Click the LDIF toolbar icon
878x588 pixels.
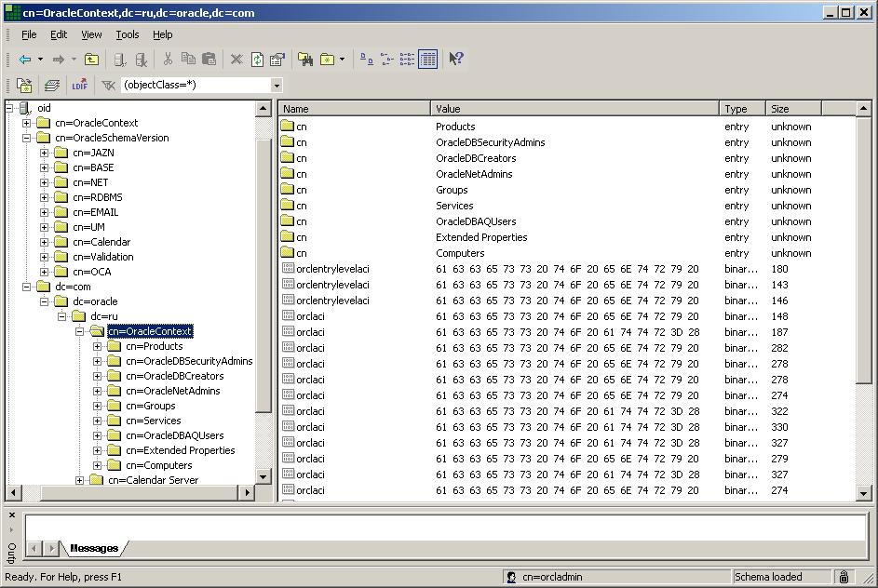(x=79, y=85)
